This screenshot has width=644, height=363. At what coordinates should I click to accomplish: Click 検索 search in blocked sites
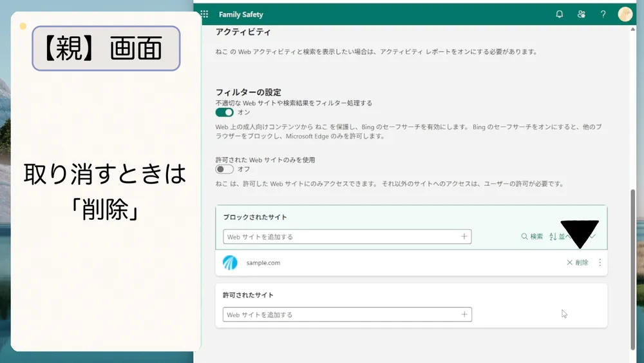tap(532, 237)
